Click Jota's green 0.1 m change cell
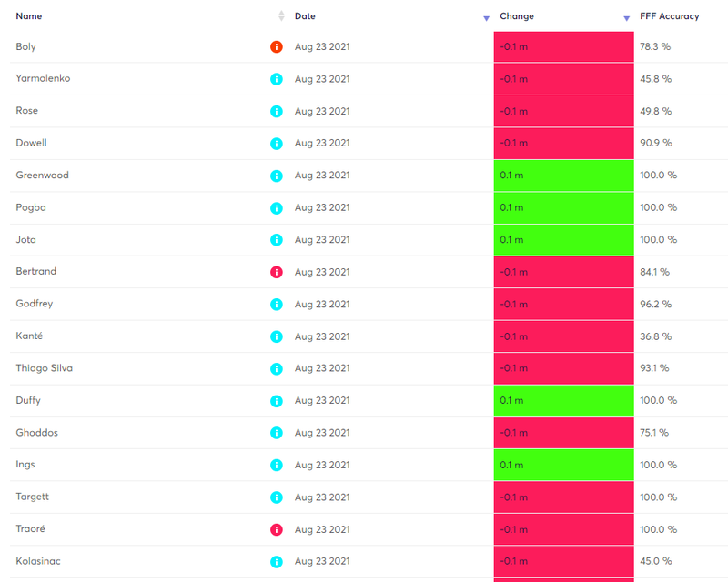 click(563, 240)
